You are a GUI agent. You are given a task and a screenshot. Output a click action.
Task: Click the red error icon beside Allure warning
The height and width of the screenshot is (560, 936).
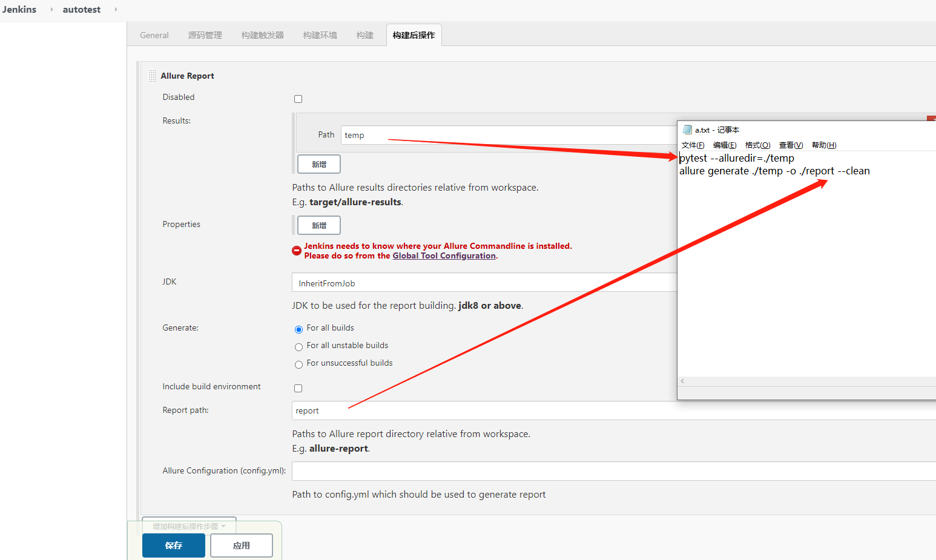coord(297,251)
